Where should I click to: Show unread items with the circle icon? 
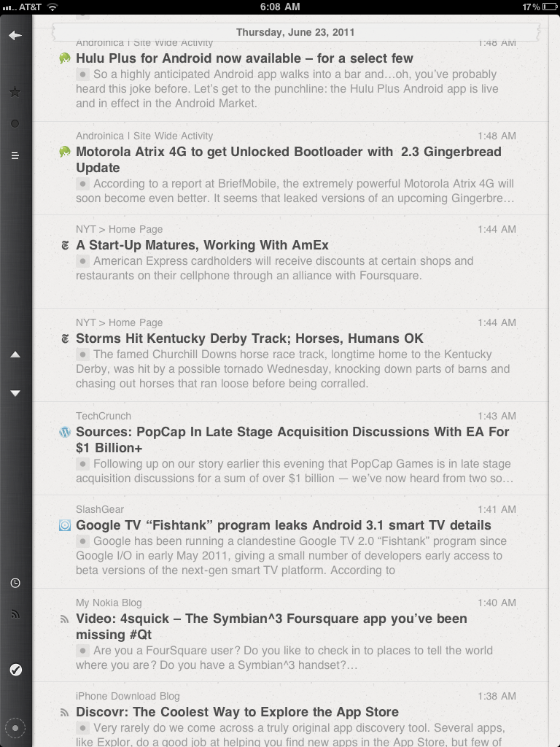[15, 124]
